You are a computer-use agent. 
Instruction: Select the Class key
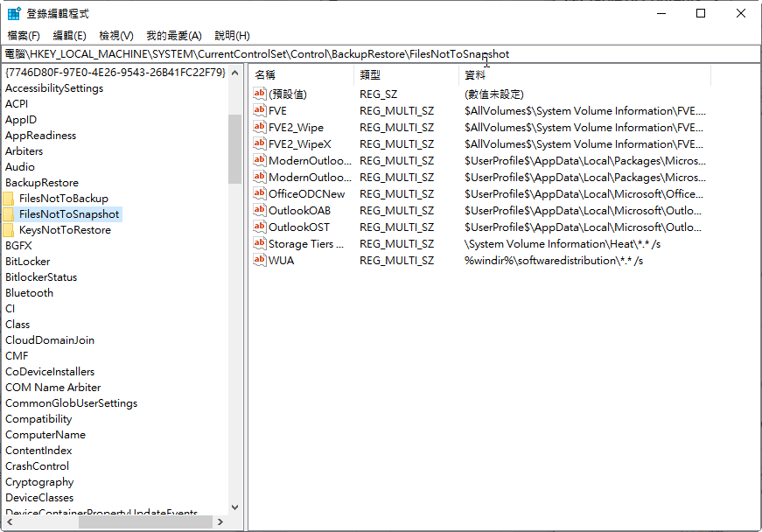click(x=17, y=324)
